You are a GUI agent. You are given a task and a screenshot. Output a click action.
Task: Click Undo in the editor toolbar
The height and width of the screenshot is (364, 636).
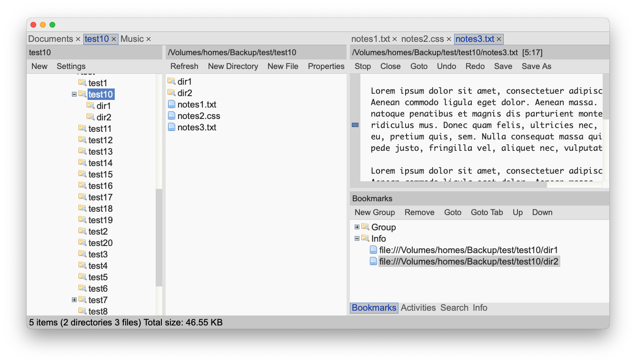click(x=447, y=66)
